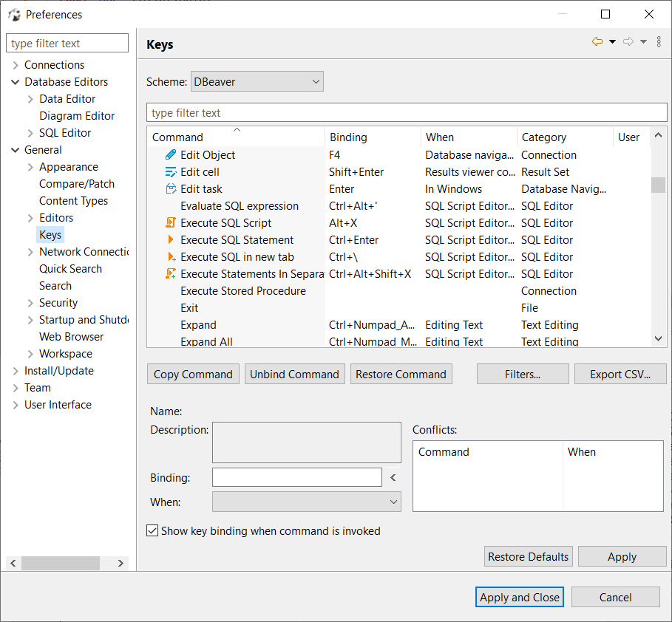Click the table scroll down arrow
Viewport: 672px width, 622px height.
[658, 338]
